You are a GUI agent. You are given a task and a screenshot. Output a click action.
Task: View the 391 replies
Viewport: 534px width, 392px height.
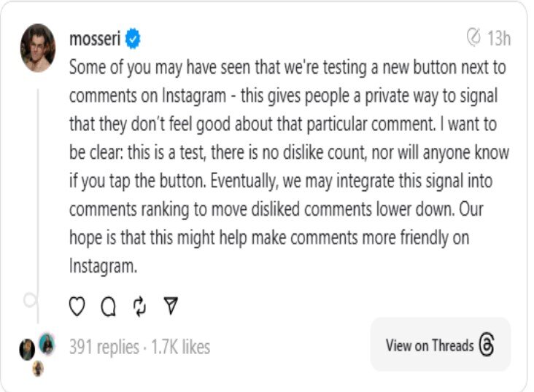click(x=103, y=348)
